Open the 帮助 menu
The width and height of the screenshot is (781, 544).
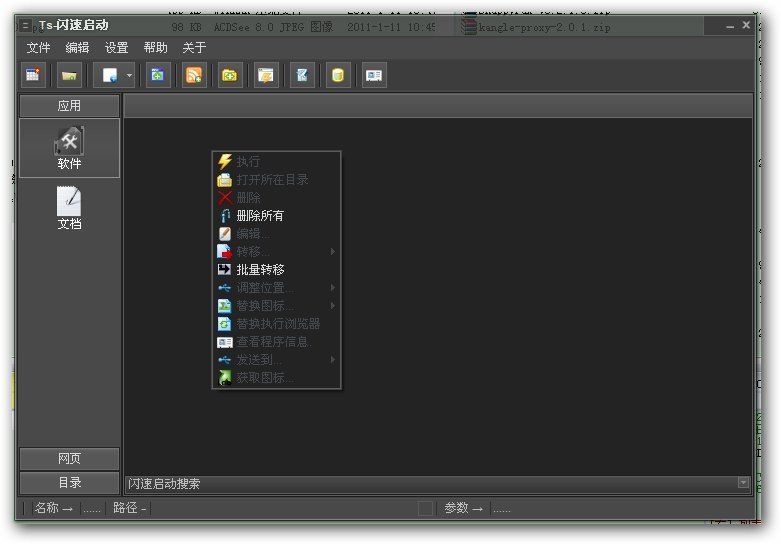click(155, 47)
